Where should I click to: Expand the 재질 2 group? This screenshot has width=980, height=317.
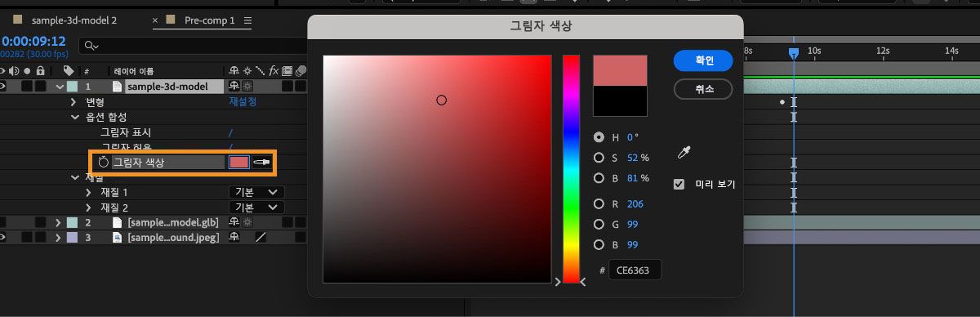point(88,208)
